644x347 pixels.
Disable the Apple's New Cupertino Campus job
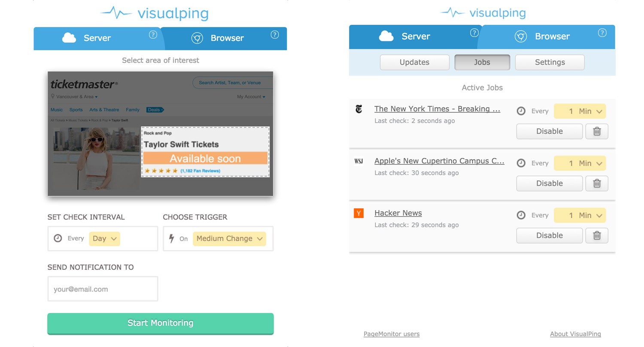point(550,183)
